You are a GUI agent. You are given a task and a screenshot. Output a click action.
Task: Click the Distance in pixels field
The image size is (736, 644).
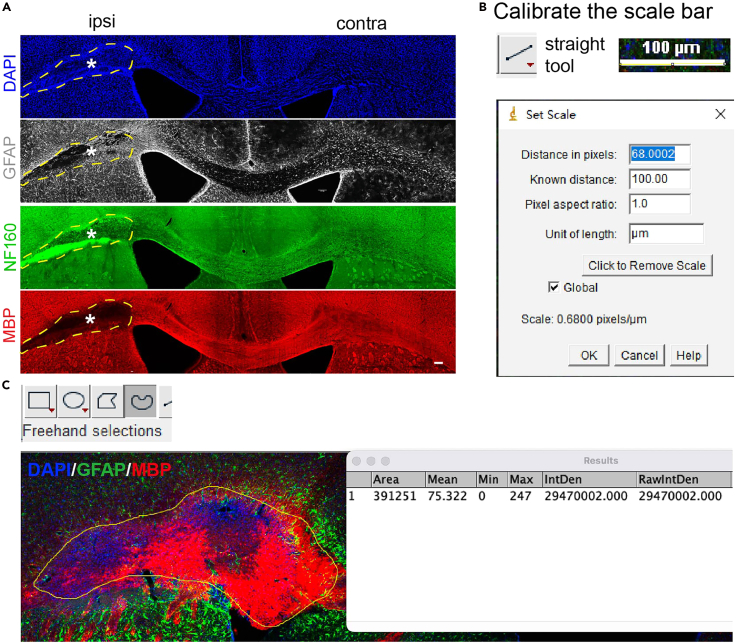pyautogui.click(x=659, y=154)
